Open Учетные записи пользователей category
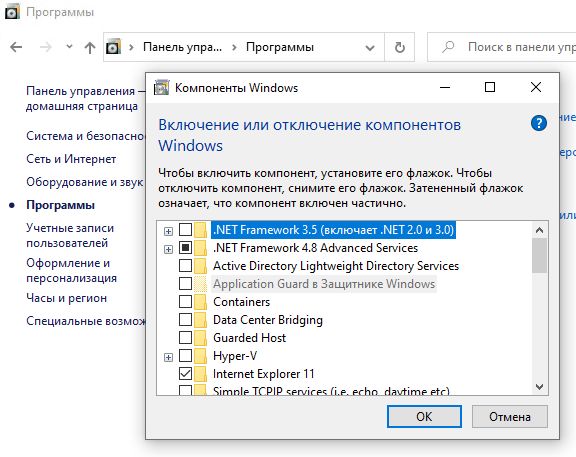 tap(70, 235)
